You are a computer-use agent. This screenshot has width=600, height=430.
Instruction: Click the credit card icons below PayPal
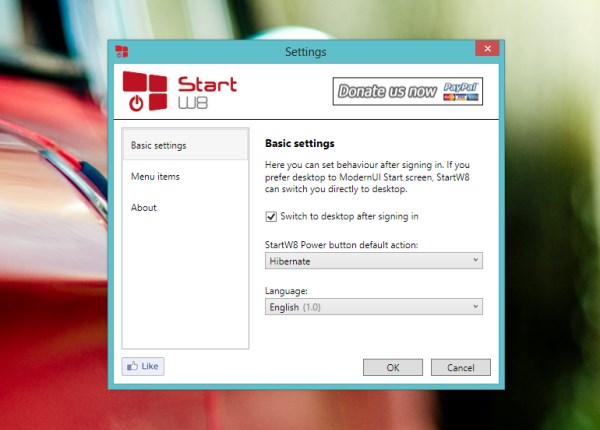461,98
